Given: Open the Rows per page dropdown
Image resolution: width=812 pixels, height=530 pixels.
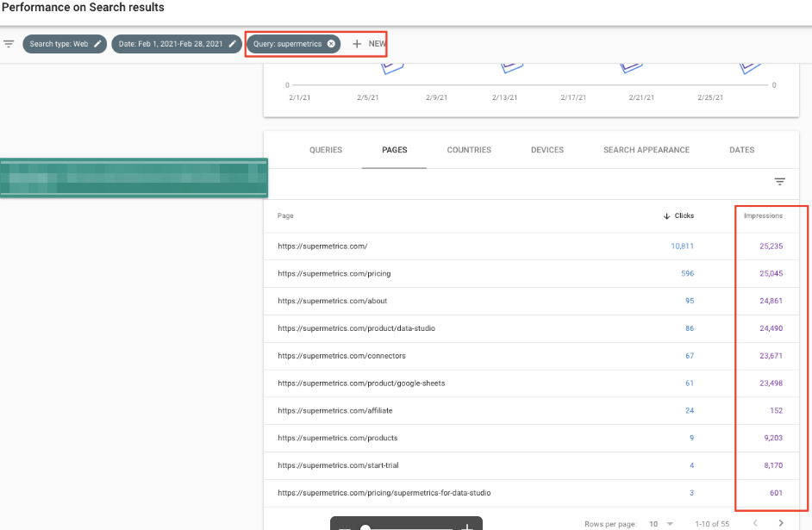Looking at the screenshot, I should pyautogui.click(x=661, y=524).
